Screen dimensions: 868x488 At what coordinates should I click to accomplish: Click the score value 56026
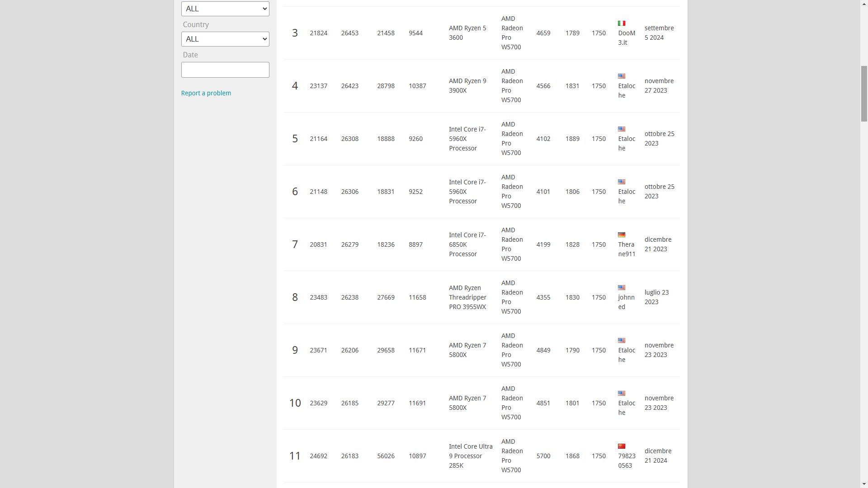tap(386, 456)
